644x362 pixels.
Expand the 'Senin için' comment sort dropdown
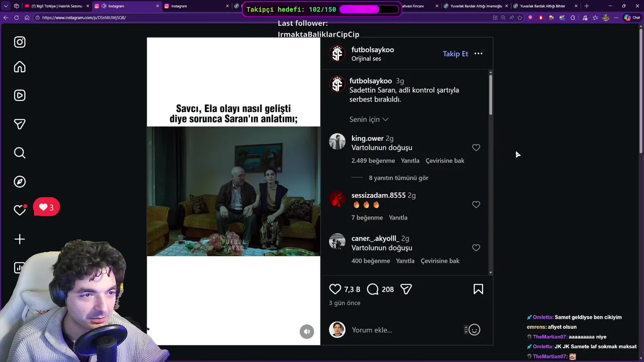[369, 119]
